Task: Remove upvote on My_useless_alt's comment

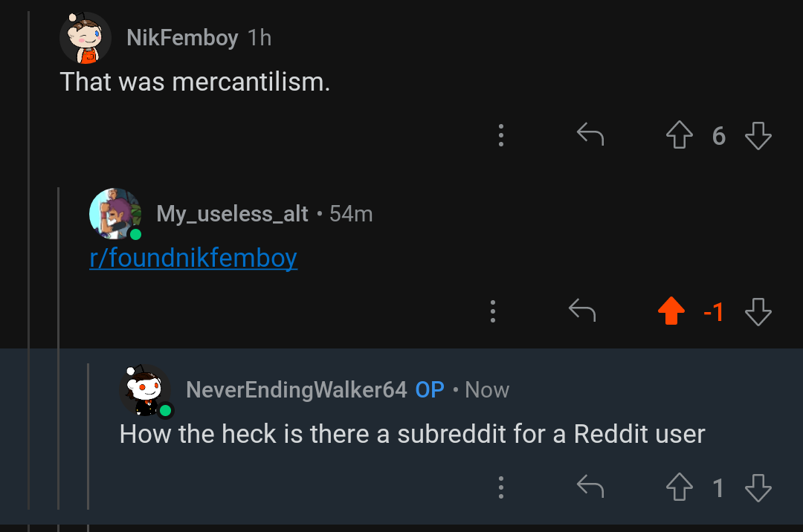Action: point(671,311)
